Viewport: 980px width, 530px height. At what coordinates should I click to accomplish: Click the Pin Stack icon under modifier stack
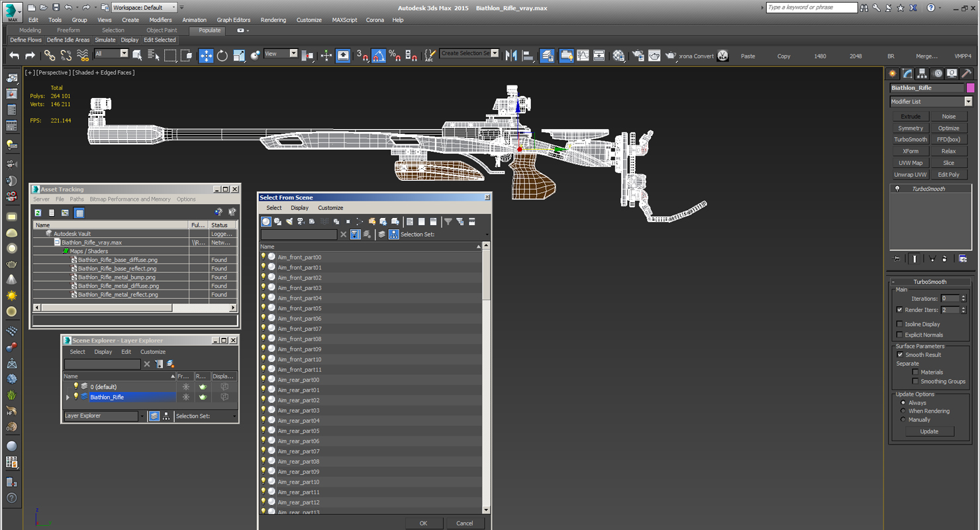pos(897,258)
